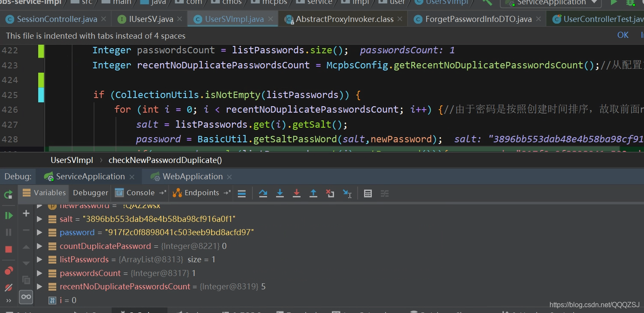The height and width of the screenshot is (313, 644).
Task: Open the Variables debugger tab
Action: point(45,193)
